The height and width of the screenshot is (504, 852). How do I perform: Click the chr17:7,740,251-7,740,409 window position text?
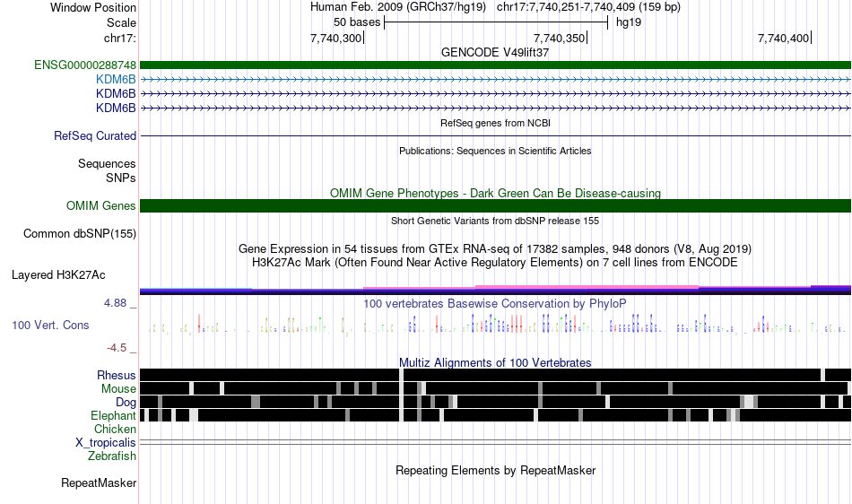coord(588,7)
